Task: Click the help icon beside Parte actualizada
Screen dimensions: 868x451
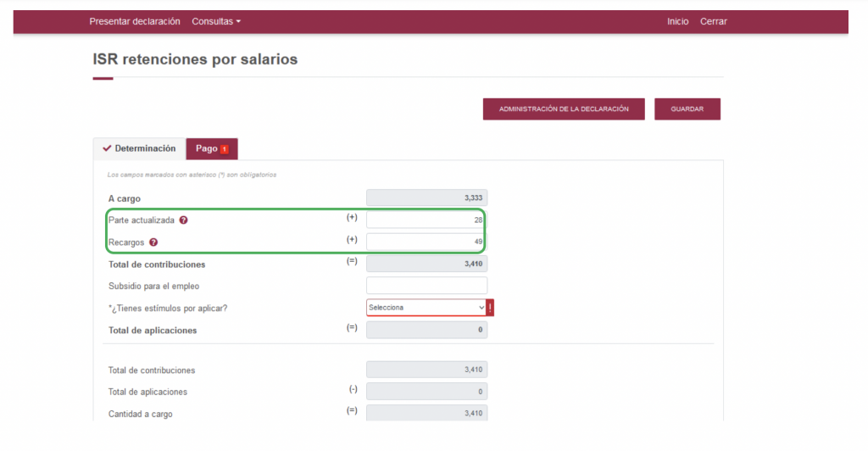Action: (184, 220)
